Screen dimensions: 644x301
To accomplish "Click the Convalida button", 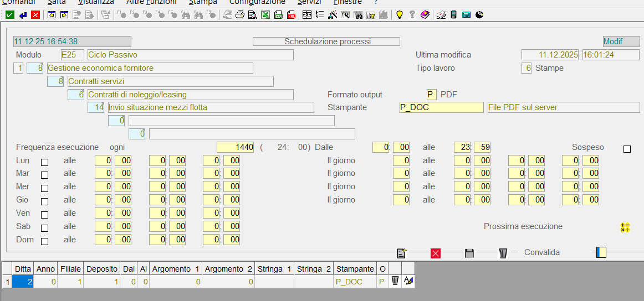I will tap(542, 252).
